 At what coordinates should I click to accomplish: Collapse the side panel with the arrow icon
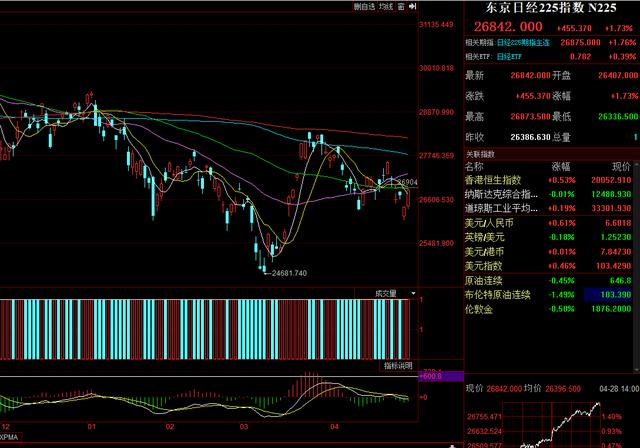coord(413,7)
